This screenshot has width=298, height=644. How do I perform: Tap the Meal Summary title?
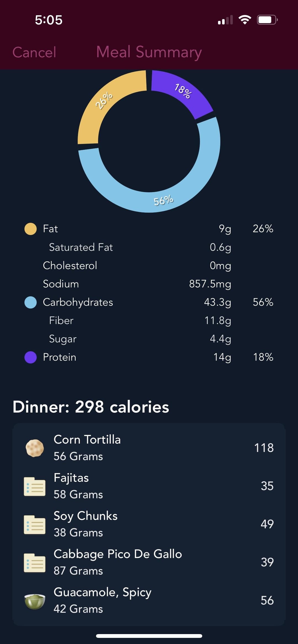(149, 52)
